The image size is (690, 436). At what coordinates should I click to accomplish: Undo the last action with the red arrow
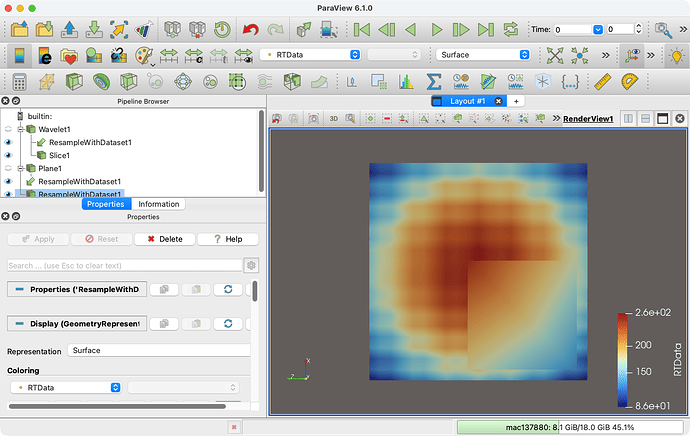point(251,29)
